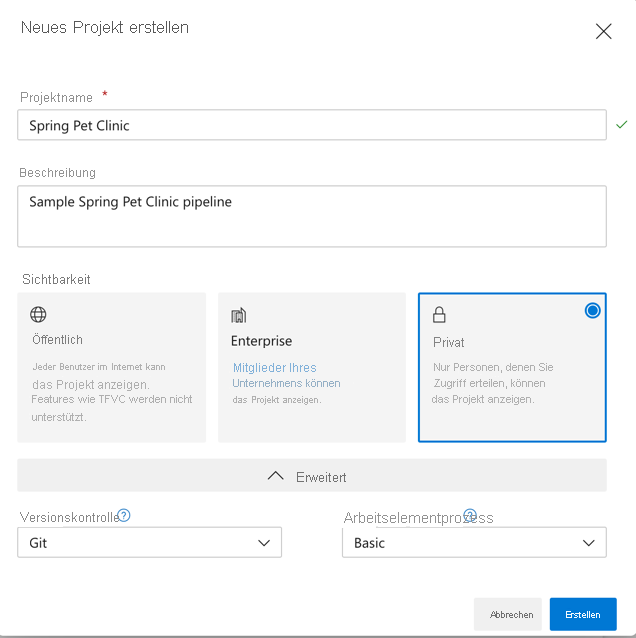Click into the Beschreibung text area
The image size is (636, 638).
(x=312, y=216)
